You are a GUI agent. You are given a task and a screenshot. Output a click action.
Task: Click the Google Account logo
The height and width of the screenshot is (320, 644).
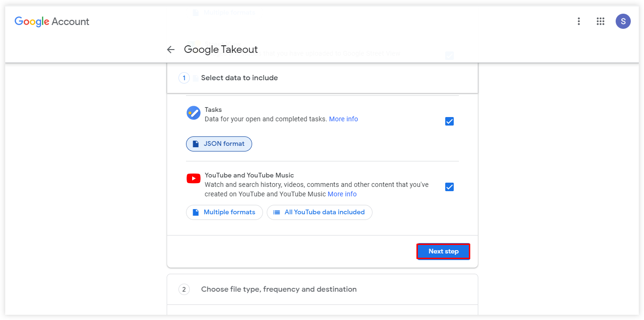(x=51, y=21)
